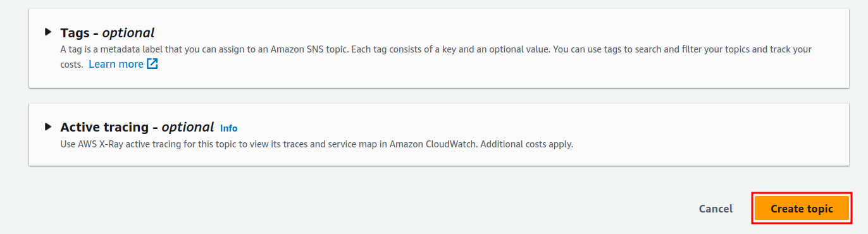This screenshot has height=234, width=868.
Task: Click the Learn more link about tags
Action: pos(116,64)
